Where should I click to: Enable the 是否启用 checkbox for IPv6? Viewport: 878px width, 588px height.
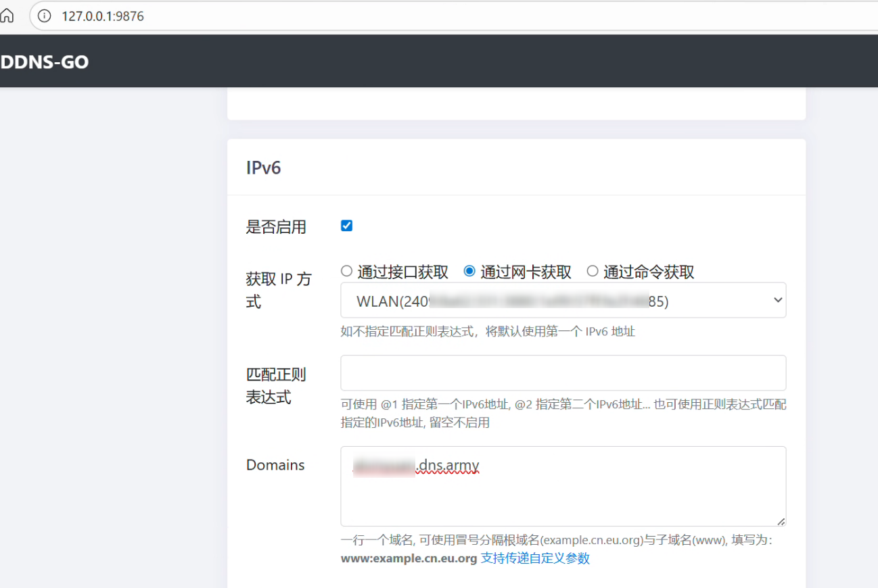346,226
